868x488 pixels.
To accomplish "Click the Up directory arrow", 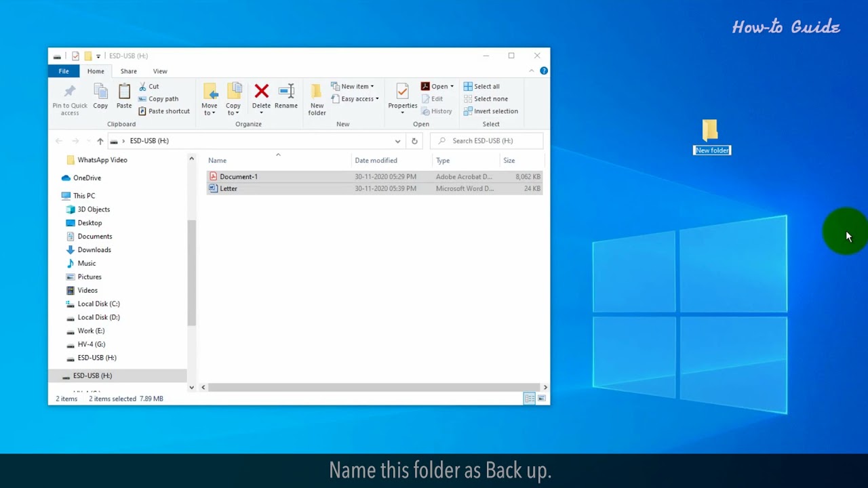I will click(100, 141).
